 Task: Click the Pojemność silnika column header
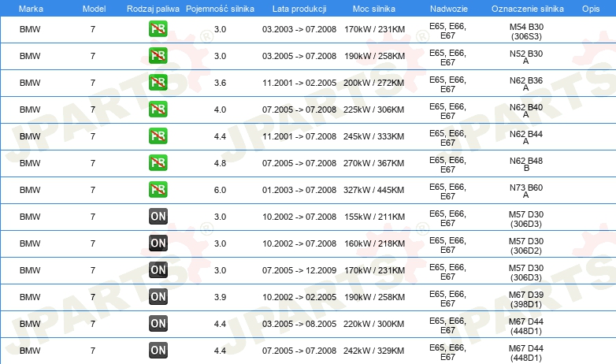[220, 9]
